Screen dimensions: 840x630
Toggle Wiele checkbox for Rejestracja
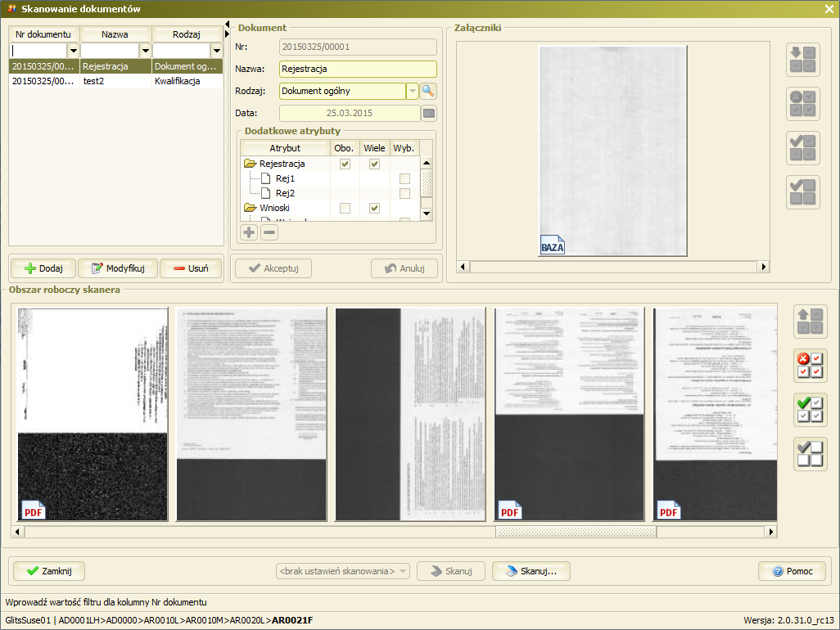374,164
